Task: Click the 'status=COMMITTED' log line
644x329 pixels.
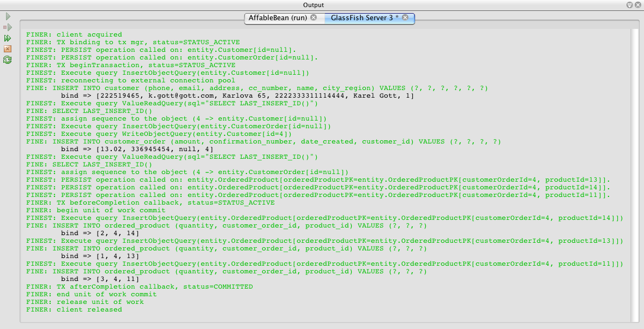Action: (x=140, y=286)
